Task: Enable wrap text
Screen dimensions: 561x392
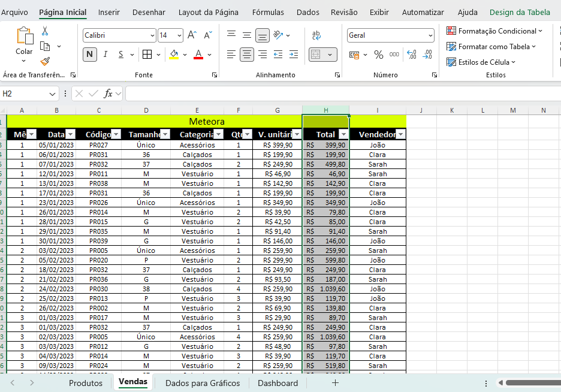Action: tap(316, 35)
